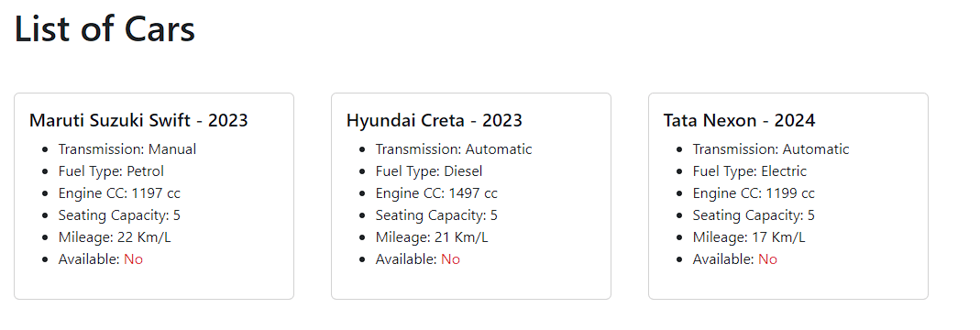Click Mileage: 21 Km/L line
This screenshot has height=330, width=980.
click(432, 237)
